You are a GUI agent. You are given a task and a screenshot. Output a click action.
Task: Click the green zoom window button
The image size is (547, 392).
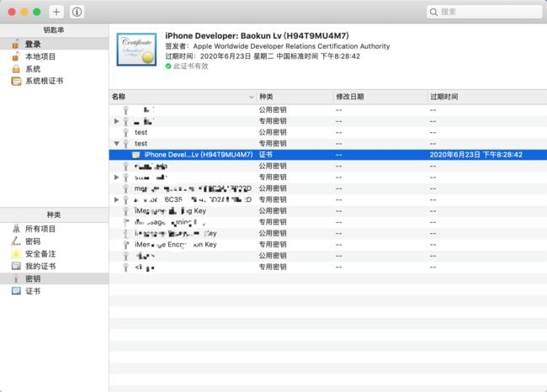pos(37,12)
